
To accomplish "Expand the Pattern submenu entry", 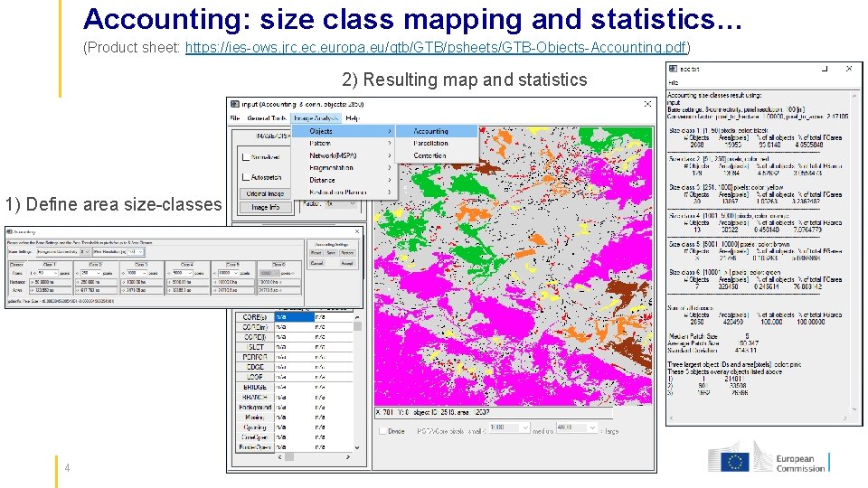I will click(344, 144).
